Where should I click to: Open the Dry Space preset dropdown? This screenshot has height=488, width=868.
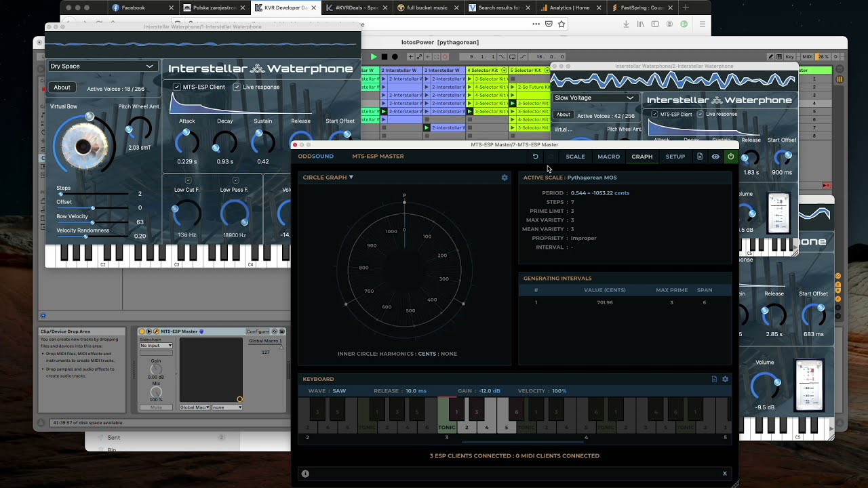(102, 66)
